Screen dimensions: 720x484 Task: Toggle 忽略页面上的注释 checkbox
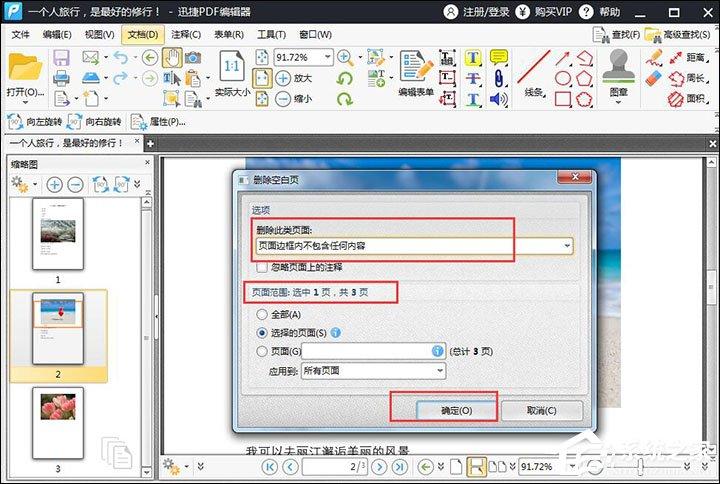[262, 267]
